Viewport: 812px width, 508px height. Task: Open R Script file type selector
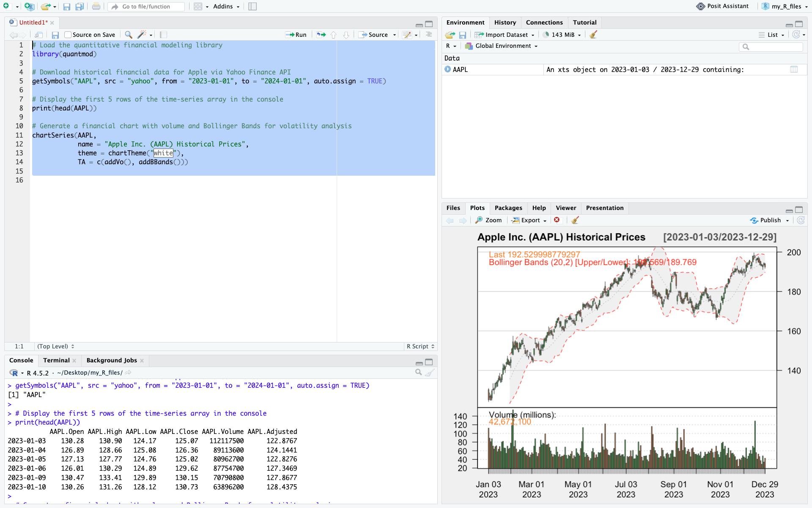pos(420,346)
